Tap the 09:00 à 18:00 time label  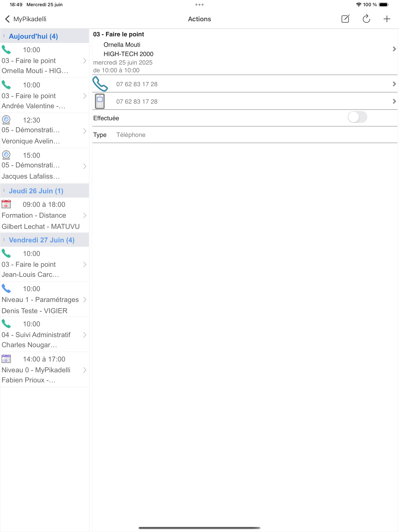[44, 205]
